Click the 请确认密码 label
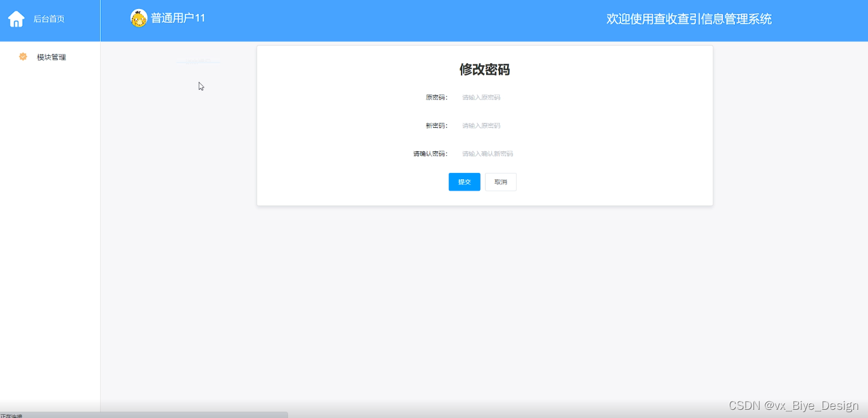Viewport: 868px width, 418px height. (x=431, y=154)
